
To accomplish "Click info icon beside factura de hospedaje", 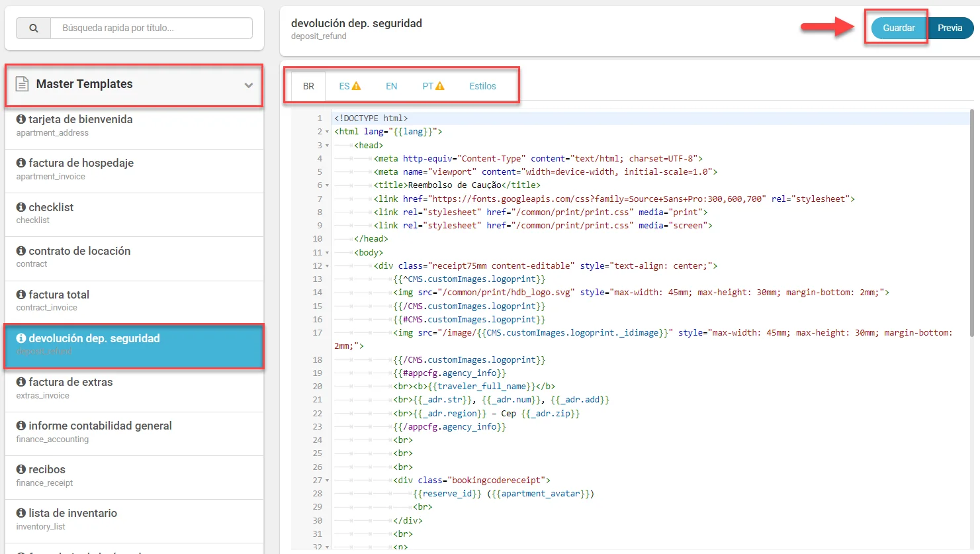I will pos(21,163).
